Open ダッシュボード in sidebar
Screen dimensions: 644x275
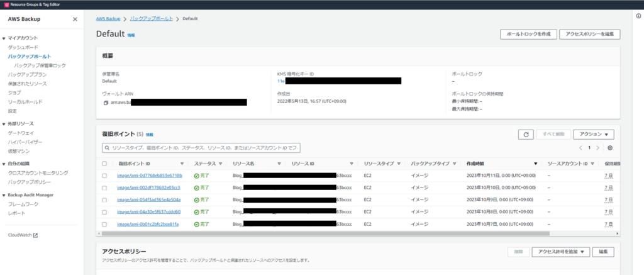click(x=23, y=47)
